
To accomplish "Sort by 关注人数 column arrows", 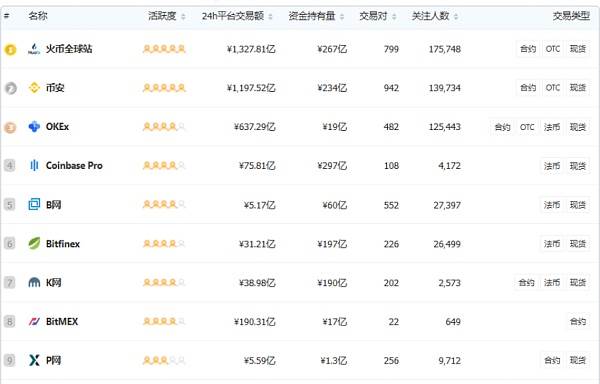I will (x=456, y=16).
